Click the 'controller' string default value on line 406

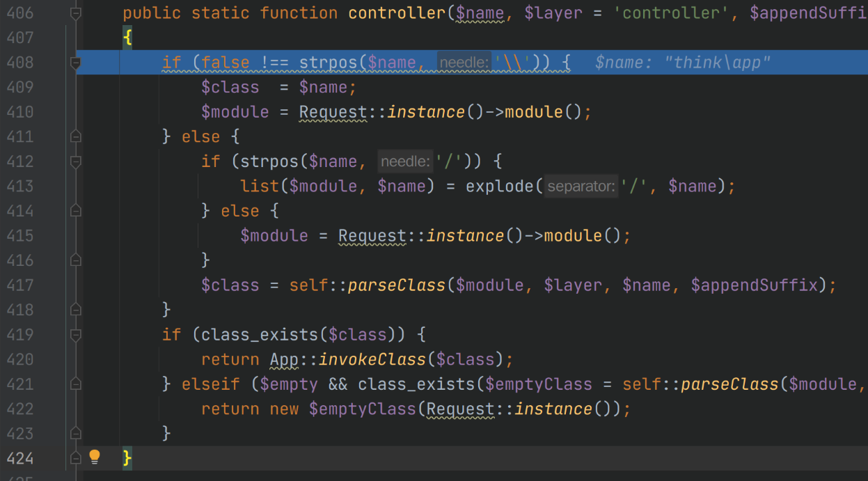point(671,13)
